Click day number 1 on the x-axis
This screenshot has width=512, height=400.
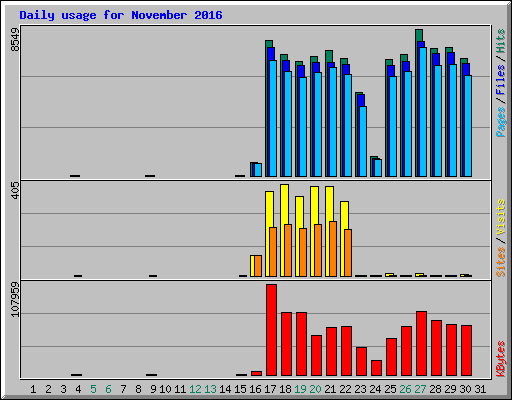33,389
